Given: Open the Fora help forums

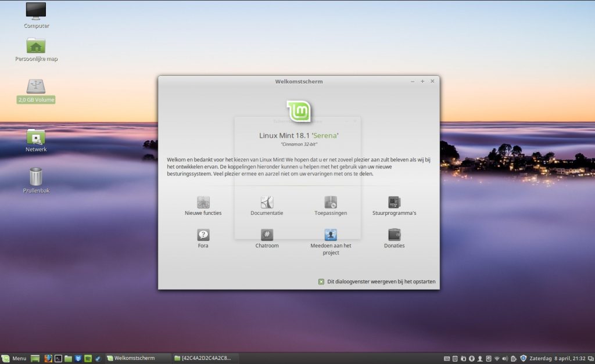Looking at the screenshot, I should pos(203,239).
